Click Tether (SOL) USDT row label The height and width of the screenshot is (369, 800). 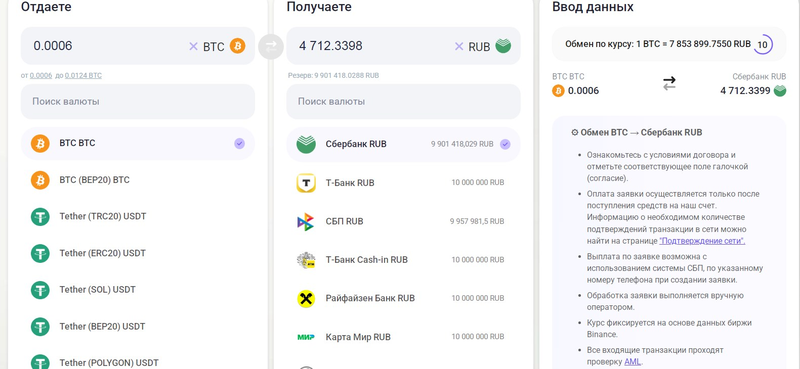[97, 290]
